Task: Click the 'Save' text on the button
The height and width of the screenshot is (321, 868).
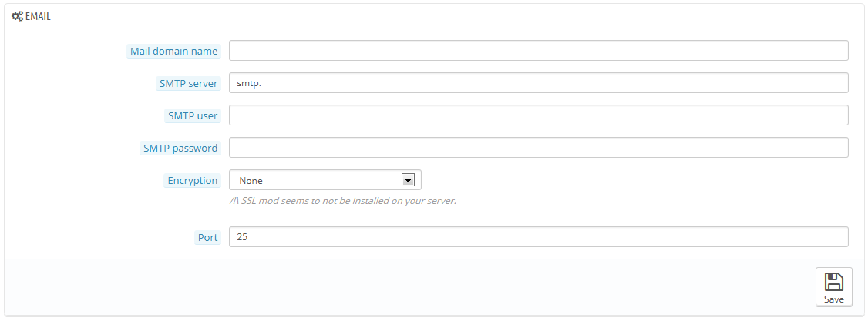Action: 833,299
